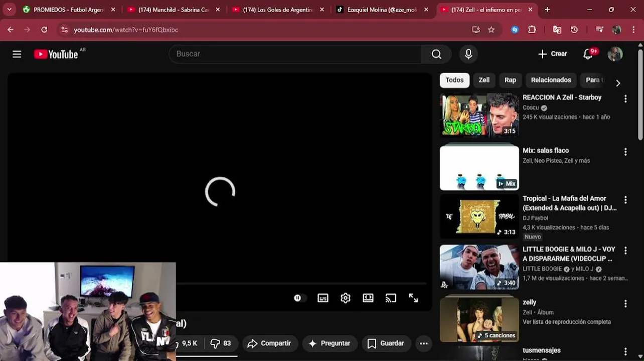Enter full screen mode
Screen dimensions: 644x361
(413, 298)
